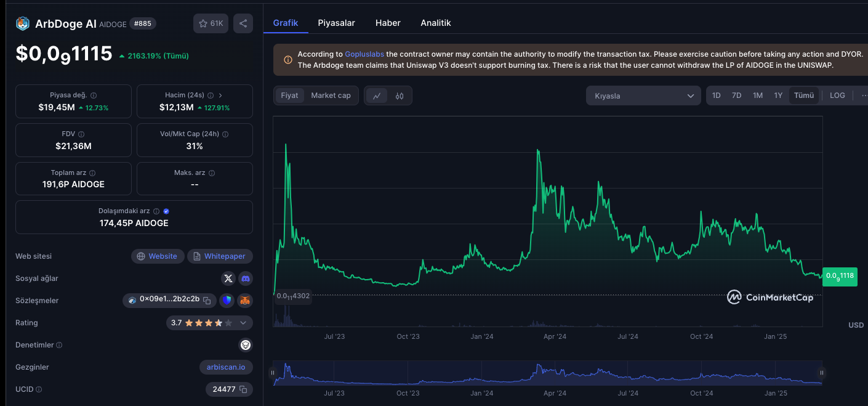
Task: Click the $12,13M volume value
Action: 177,108
